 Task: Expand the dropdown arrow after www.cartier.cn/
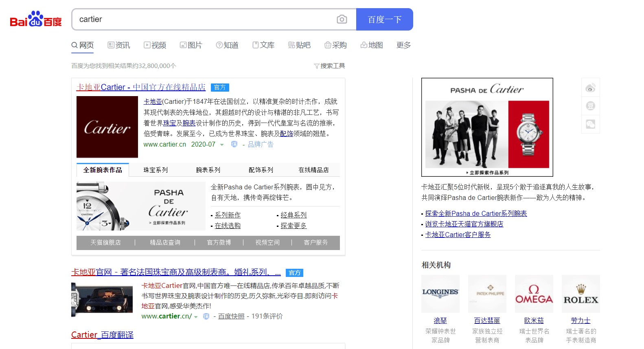coord(196,317)
